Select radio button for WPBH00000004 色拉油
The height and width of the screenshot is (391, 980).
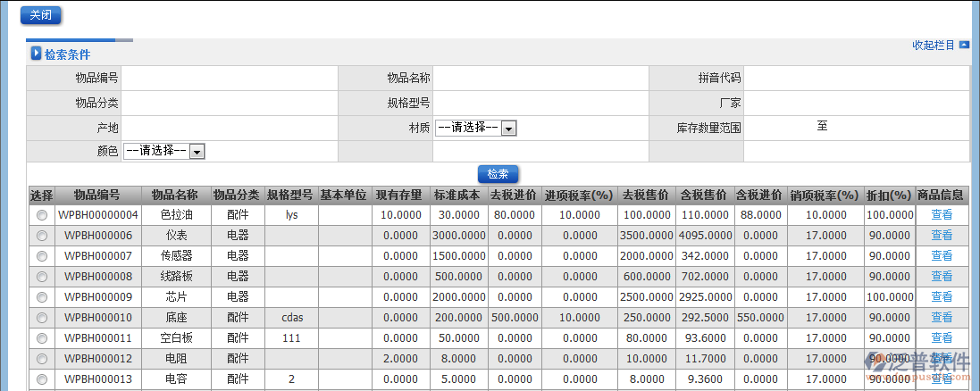pyautogui.click(x=42, y=215)
